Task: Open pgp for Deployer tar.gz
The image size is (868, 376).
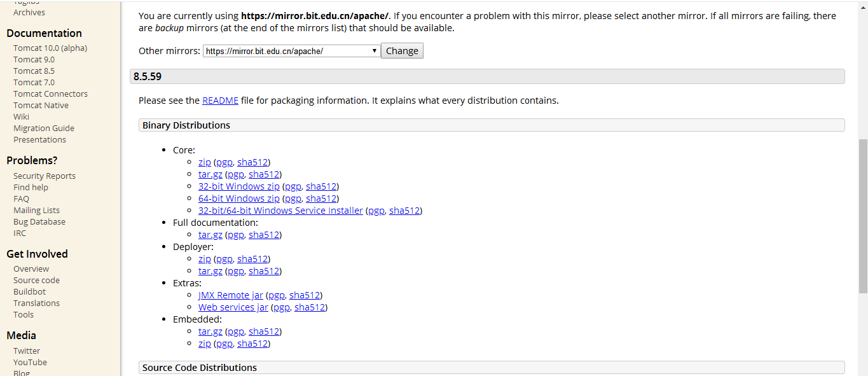Action: point(235,271)
